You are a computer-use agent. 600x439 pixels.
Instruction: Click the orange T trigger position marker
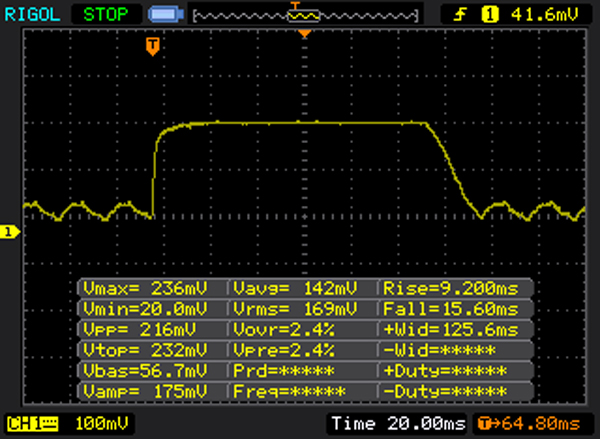point(153,46)
